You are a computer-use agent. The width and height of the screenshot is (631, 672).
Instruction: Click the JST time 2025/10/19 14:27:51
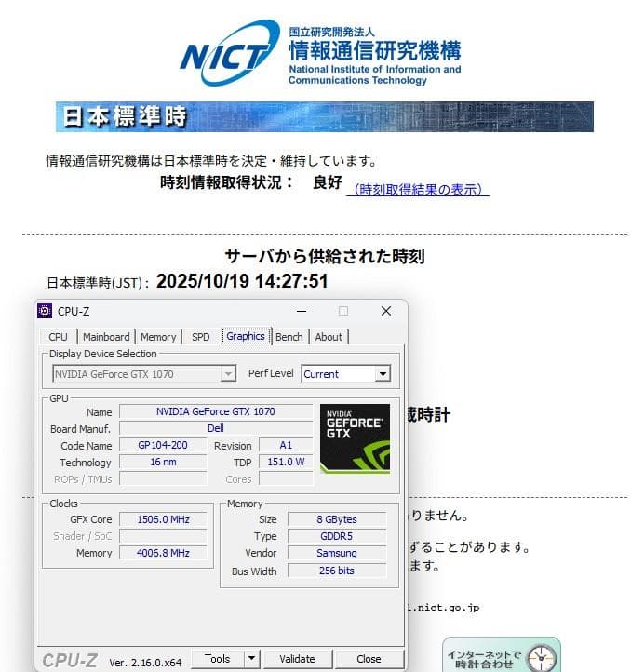click(x=242, y=281)
